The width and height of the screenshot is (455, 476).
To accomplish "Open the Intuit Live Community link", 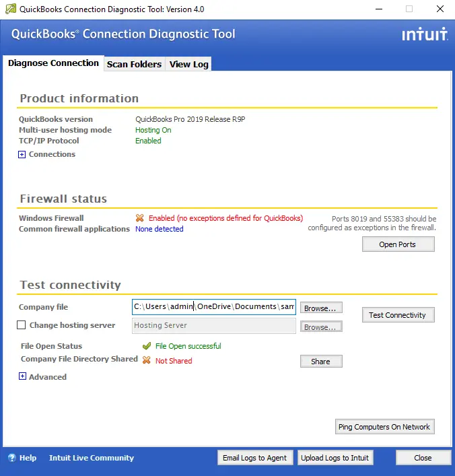I will [x=92, y=458].
